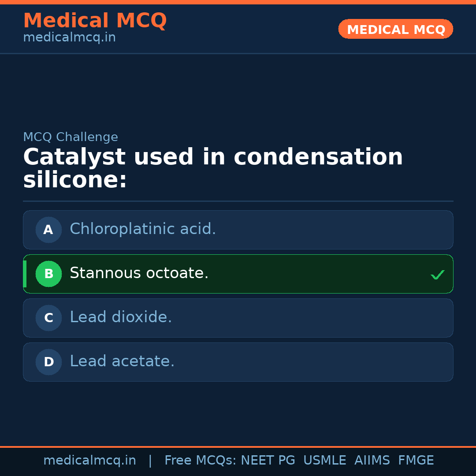Select the green letter B badge
Screen dimensions: 476x476
48,274
